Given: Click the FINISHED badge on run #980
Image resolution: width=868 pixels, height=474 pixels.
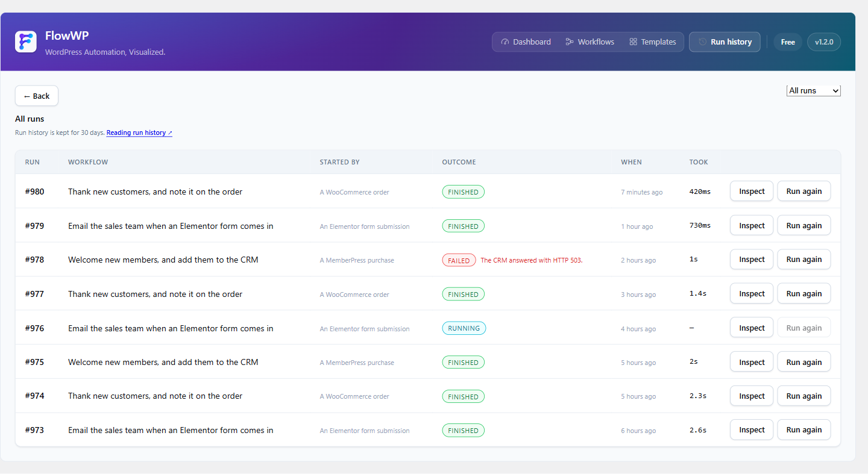Looking at the screenshot, I should 463,192.
